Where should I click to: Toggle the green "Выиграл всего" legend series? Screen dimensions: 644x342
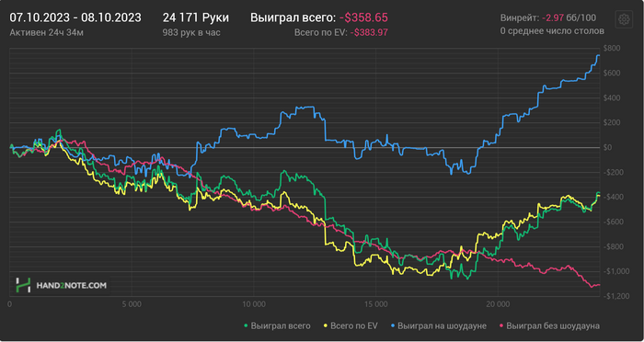pos(277,326)
